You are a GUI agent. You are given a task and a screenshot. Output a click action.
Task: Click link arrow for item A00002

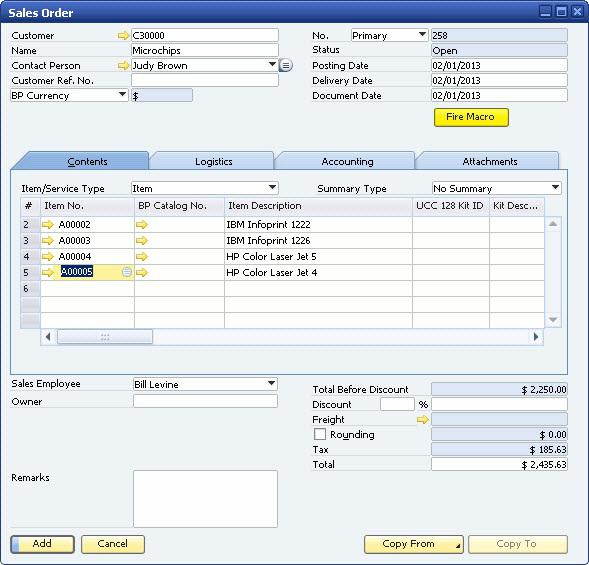click(48, 225)
